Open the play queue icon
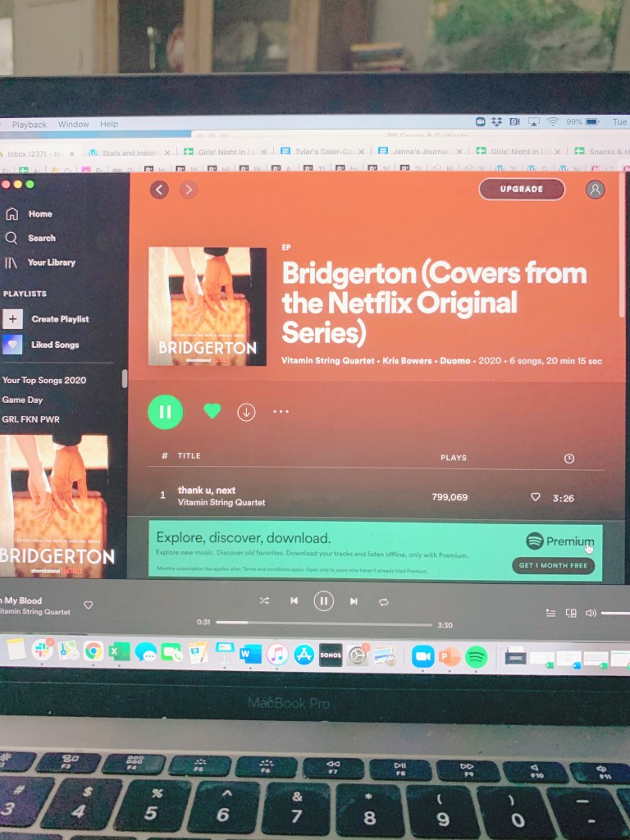The width and height of the screenshot is (630, 840). 550,613
